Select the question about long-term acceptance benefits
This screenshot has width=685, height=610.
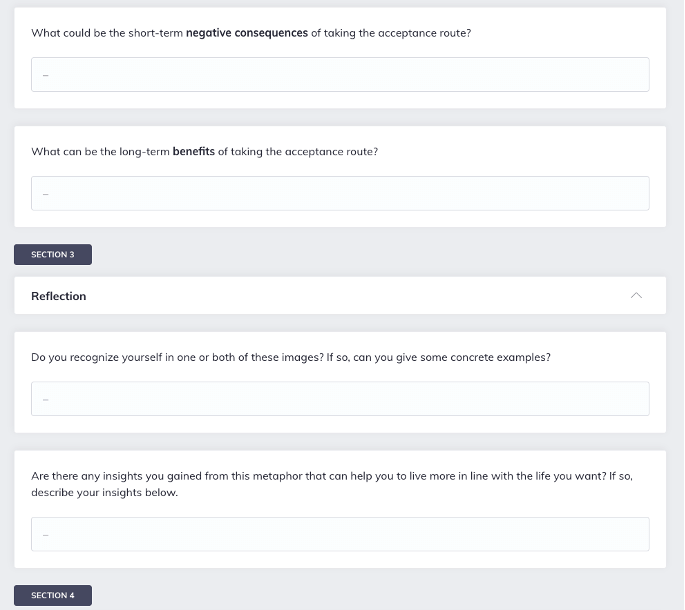tap(204, 152)
